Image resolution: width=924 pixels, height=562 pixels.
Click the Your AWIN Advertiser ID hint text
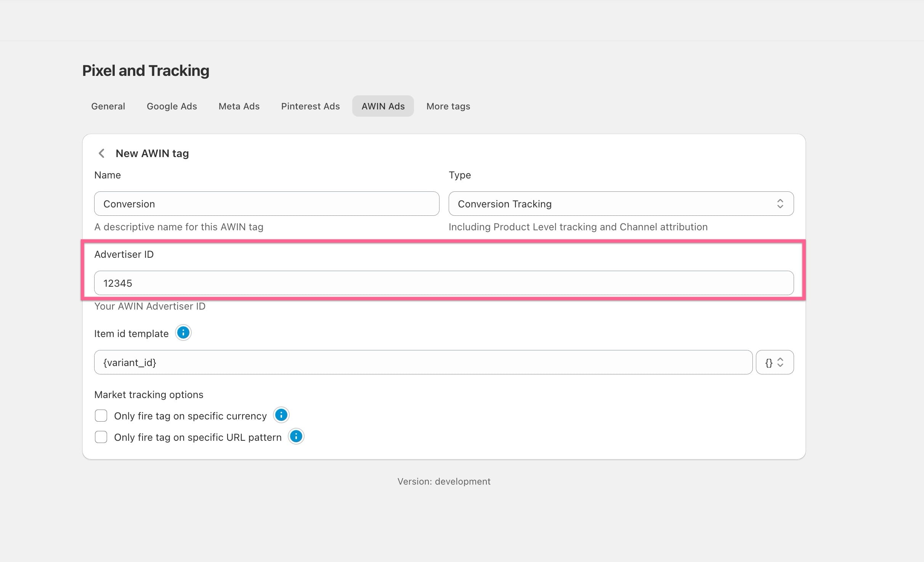click(x=150, y=306)
